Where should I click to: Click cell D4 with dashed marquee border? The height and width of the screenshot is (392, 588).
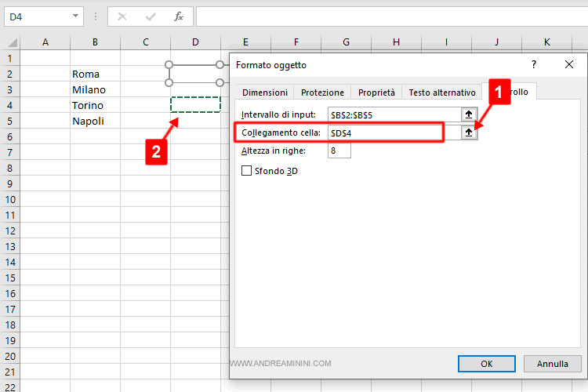point(195,104)
